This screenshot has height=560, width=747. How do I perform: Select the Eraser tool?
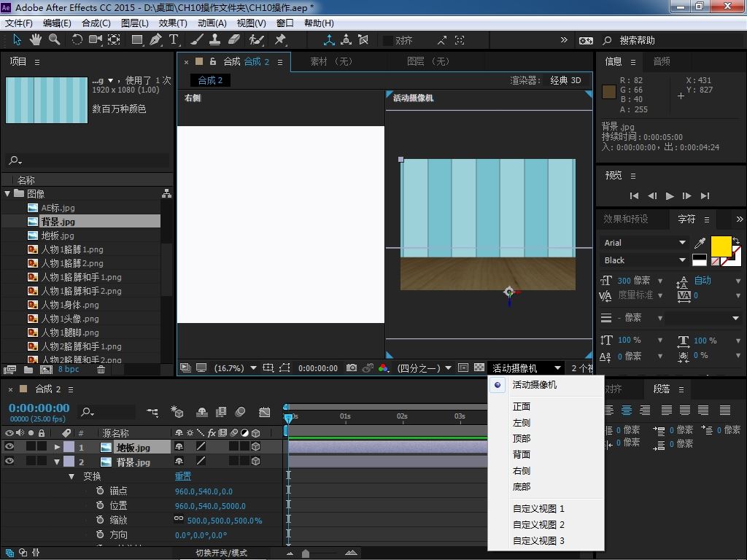[234, 40]
